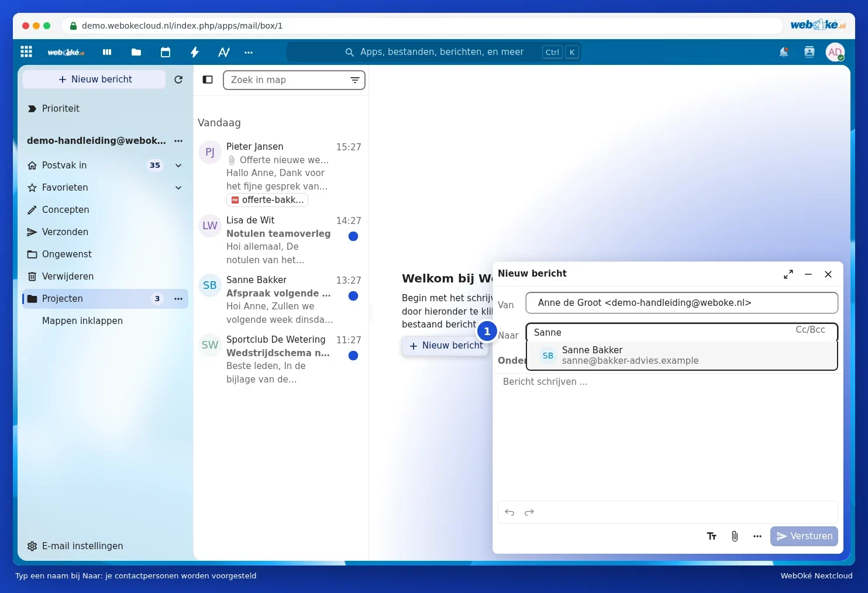This screenshot has height=593, width=868.
Task: Expand the Postvak in subfolders chevron
Action: click(x=178, y=166)
